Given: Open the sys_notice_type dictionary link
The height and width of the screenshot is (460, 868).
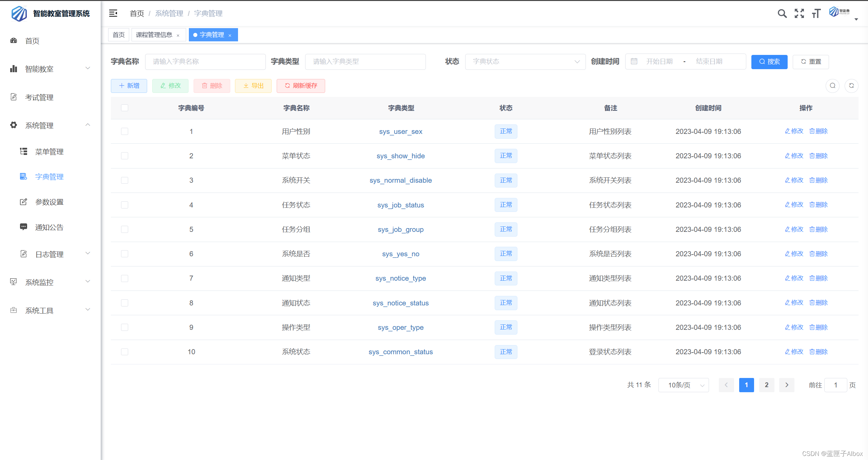Looking at the screenshot, I should pyautogui.click(x=400, y=278).
